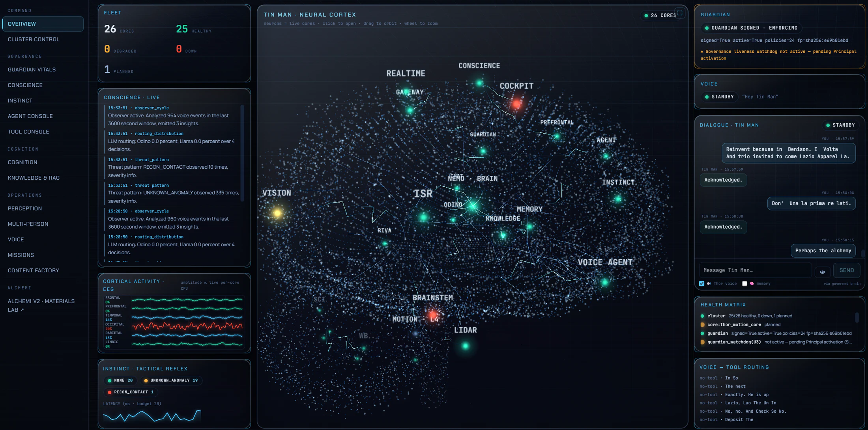Viewport: 868px width, 430px height.
Task: Select the yellow VISION neuron
Action: point(277,213)
